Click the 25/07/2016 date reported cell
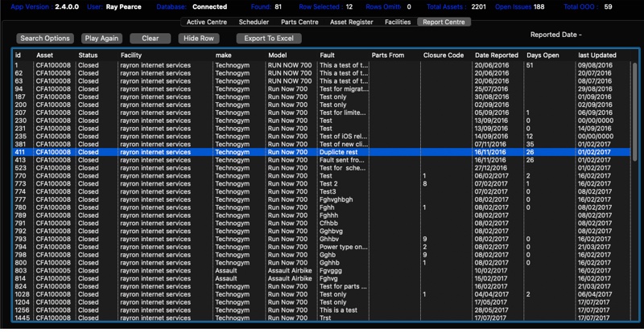This screenshot has width=644, height=332. (x=492, y=89)
